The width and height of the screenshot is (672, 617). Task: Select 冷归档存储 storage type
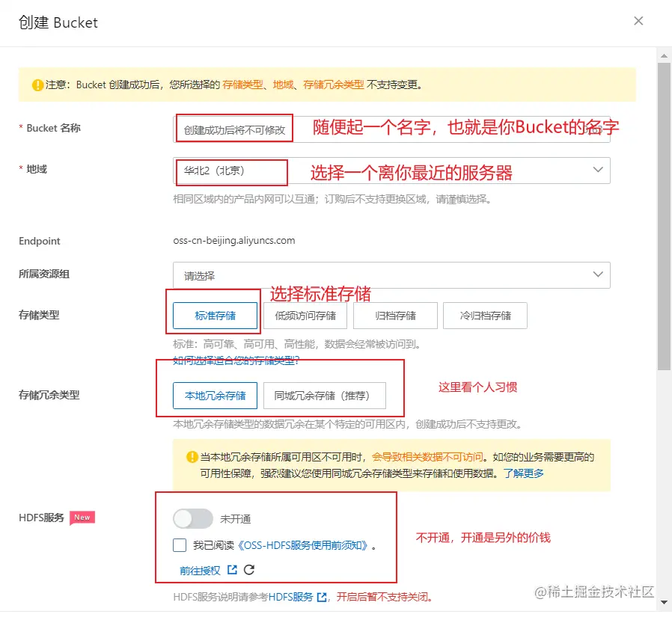point(485,316)
